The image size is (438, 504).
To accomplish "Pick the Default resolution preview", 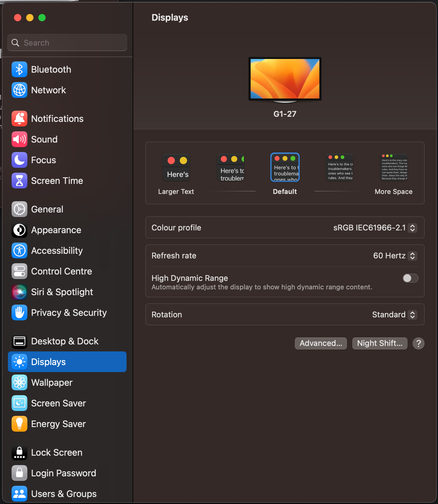I will (x=285, y=167).
